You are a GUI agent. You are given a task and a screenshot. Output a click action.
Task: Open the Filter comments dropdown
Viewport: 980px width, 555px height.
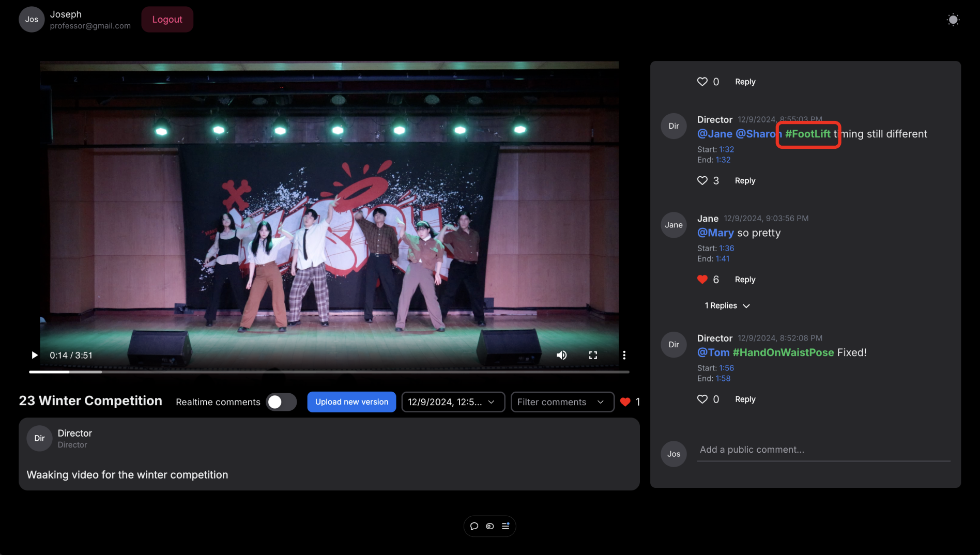562,402
